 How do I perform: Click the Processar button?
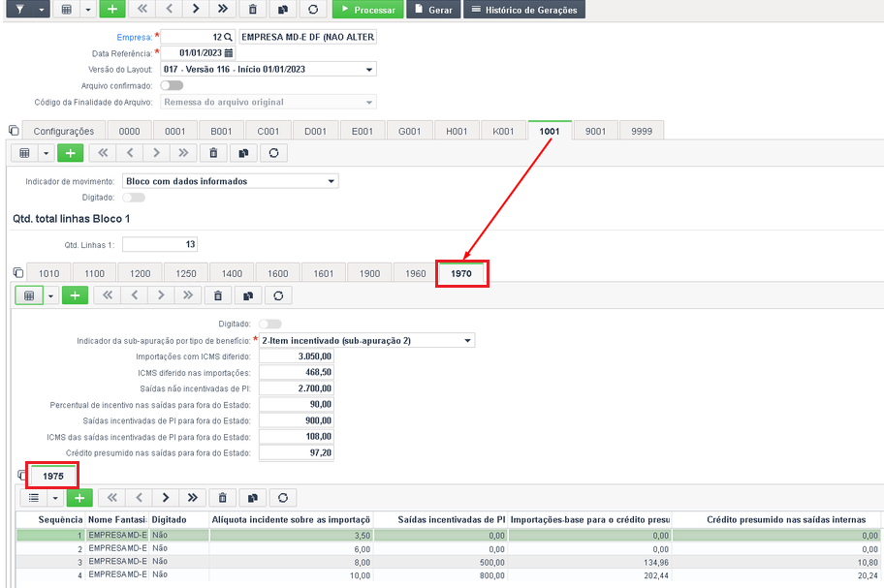point(368,10)
